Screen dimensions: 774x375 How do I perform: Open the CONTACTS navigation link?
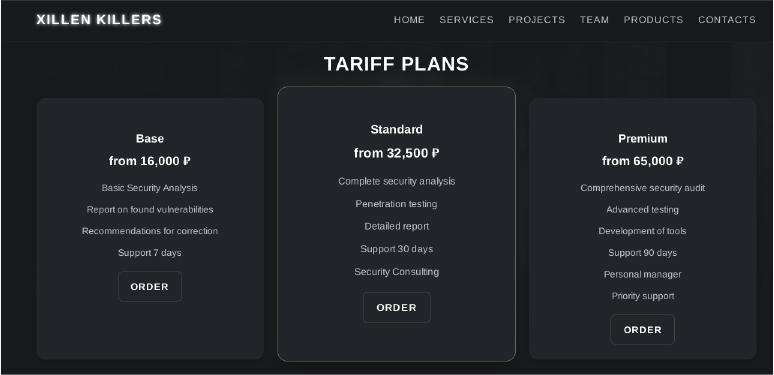[727, 20]
